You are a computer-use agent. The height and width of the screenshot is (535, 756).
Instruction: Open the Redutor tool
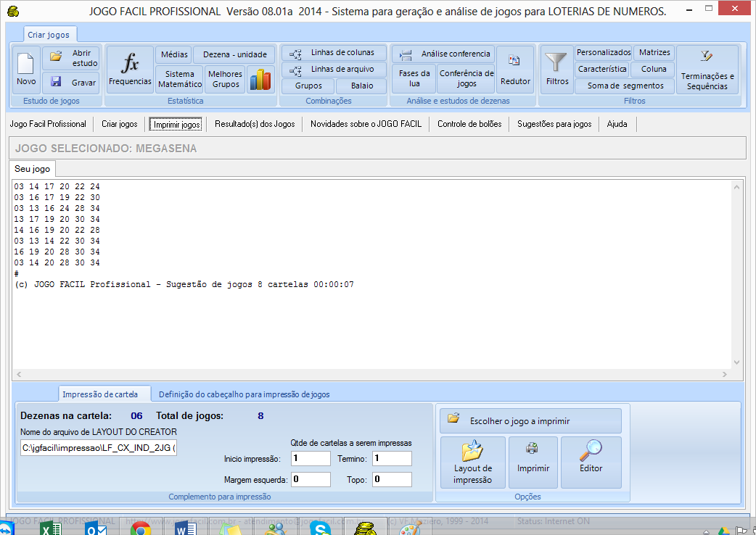(x=515, y=70)
